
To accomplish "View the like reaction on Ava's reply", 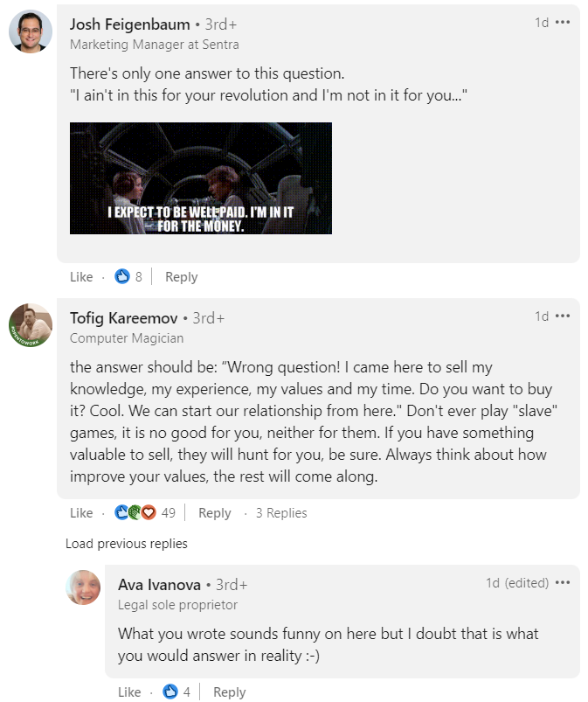I will 170,692.
